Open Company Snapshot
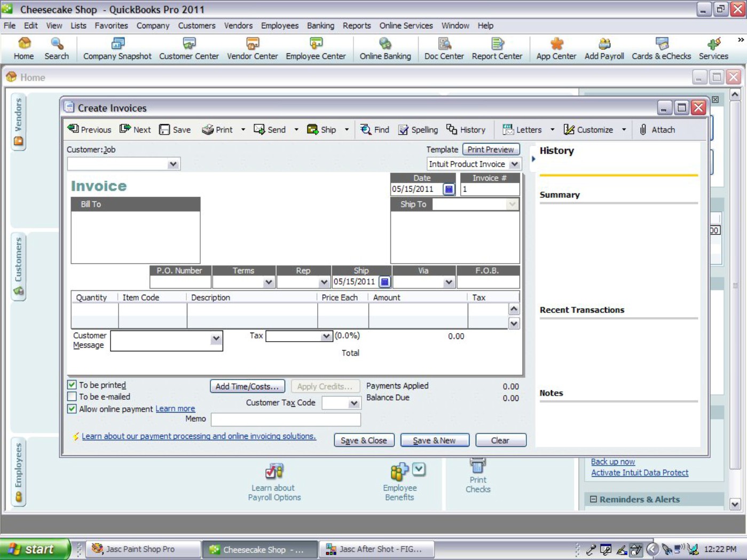 click(117, 49)
